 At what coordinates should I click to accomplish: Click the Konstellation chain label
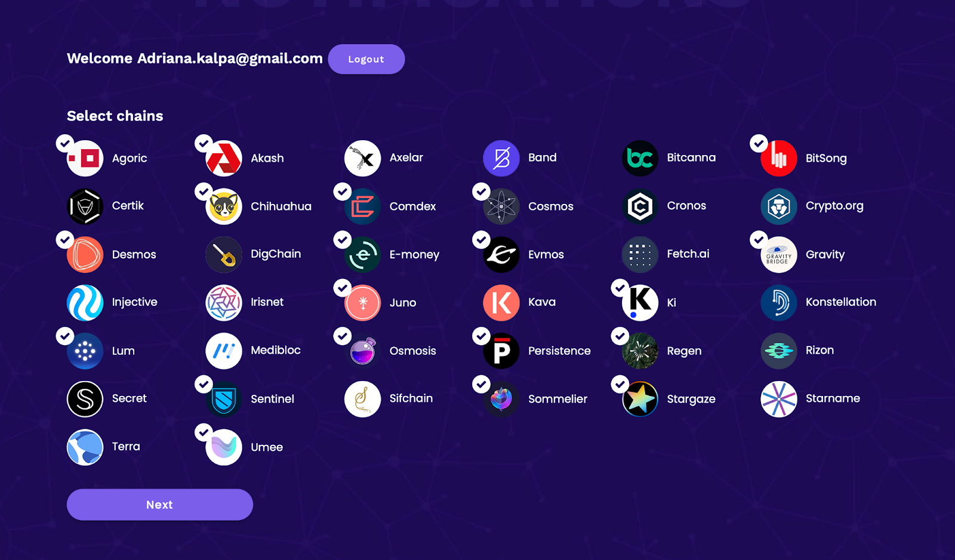coord(841,302)
